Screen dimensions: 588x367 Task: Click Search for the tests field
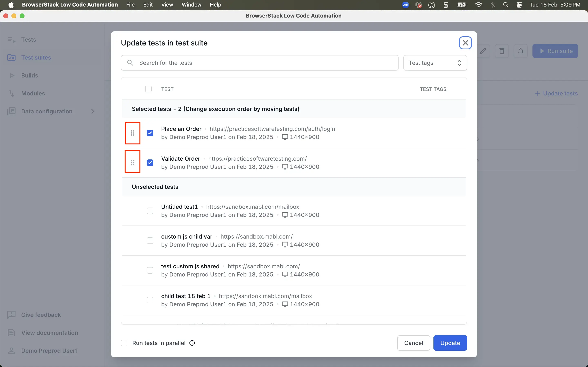pyautogui.click(x=265, y=63)
